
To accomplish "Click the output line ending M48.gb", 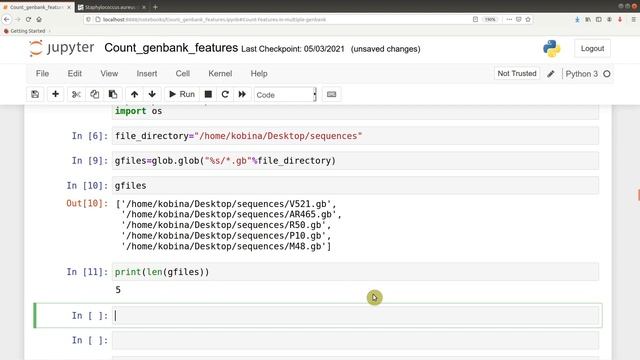I will point(226,246).
